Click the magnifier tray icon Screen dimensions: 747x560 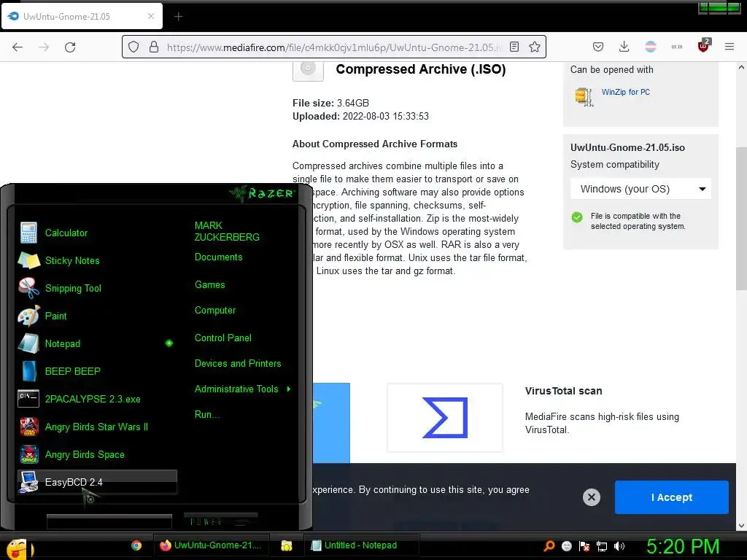[x=549, y=545]
